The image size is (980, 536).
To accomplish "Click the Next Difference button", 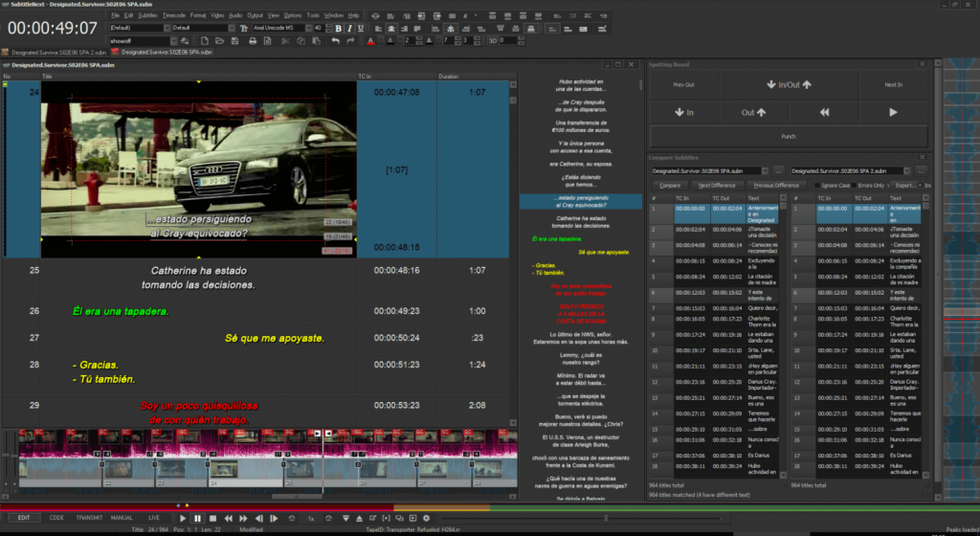I will tap(716, 185).
